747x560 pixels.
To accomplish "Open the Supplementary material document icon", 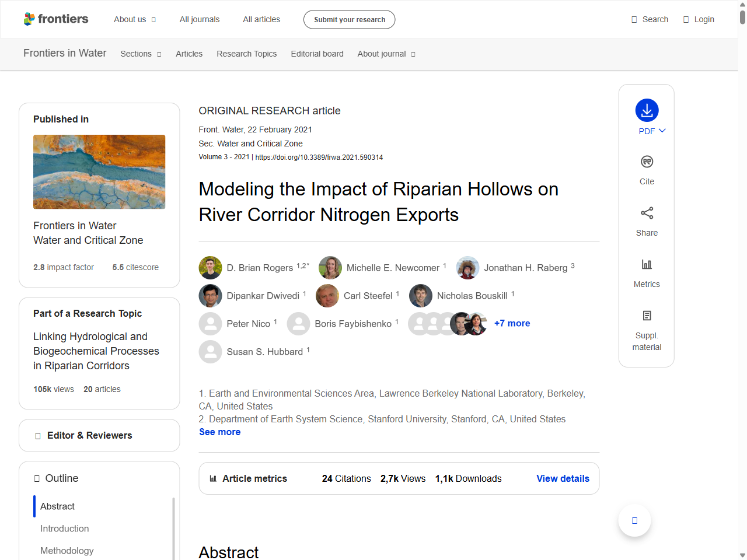I will coord(647,316).
